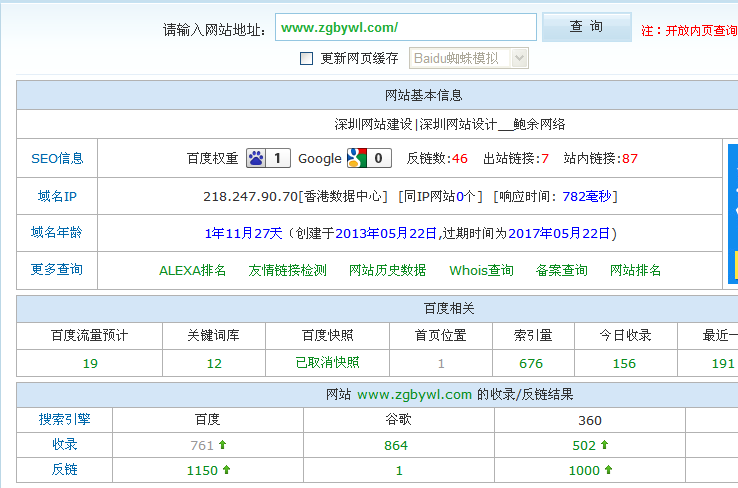Open Whois查询 link
The height and width of the screenshot is (488, 738).
(481, 271)
